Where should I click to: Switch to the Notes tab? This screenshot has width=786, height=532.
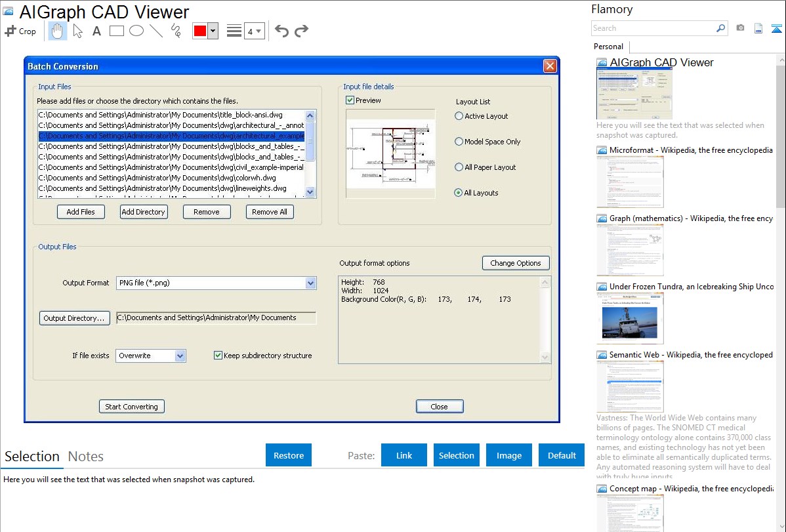pyautogui.click(x=86, y=457)
